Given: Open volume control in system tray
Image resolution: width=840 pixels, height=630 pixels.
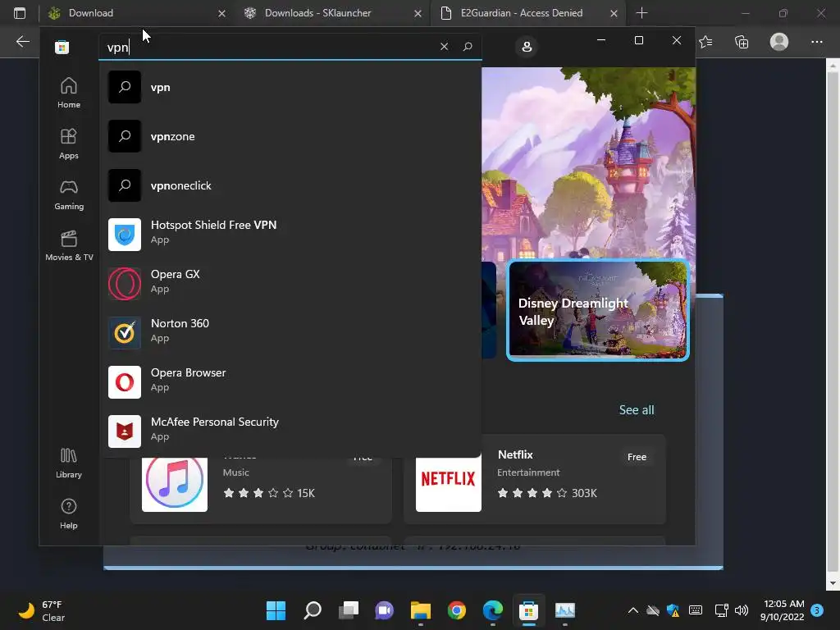Looking at the screenshot, I should (x=742, y=610).
